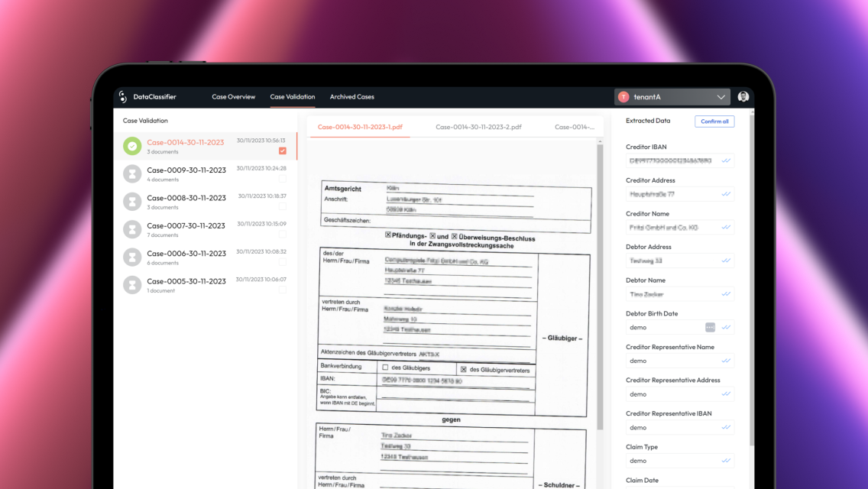868x489 pixels.
Task: Open case Case-0005-30-11-2023
Action: [x=206, y=285]
